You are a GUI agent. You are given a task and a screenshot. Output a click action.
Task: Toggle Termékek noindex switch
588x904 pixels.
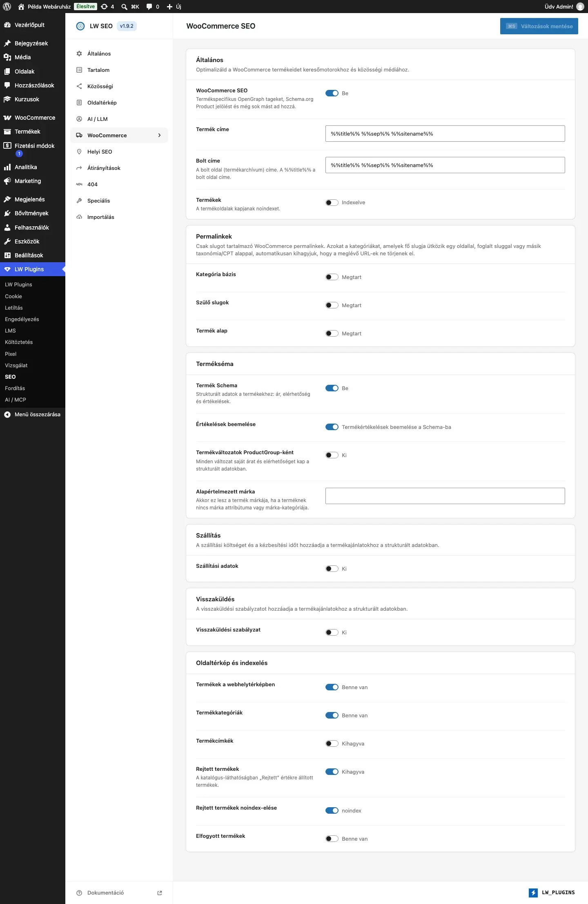(332, 203)
